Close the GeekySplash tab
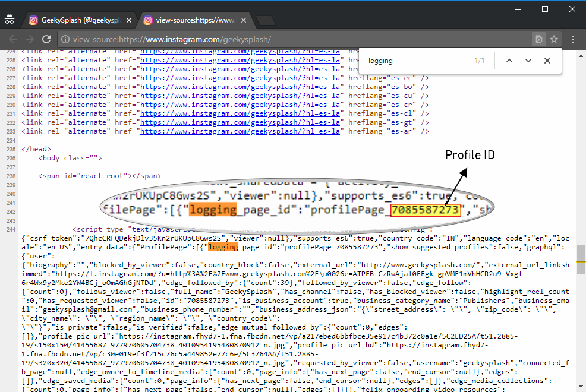Image resolution: width=586 pixels, height=392 pixels. point(129,20)
